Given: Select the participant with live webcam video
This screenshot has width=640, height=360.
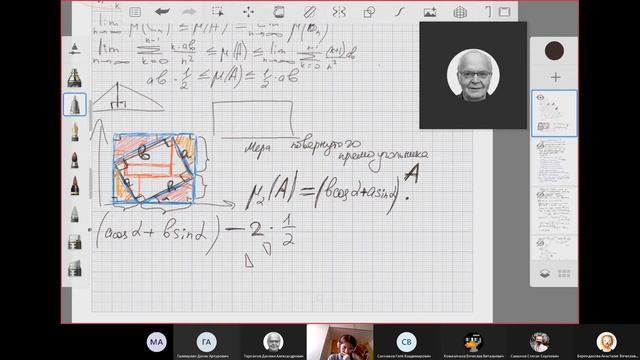Looking at the screenshot, I should pos(340,342).
